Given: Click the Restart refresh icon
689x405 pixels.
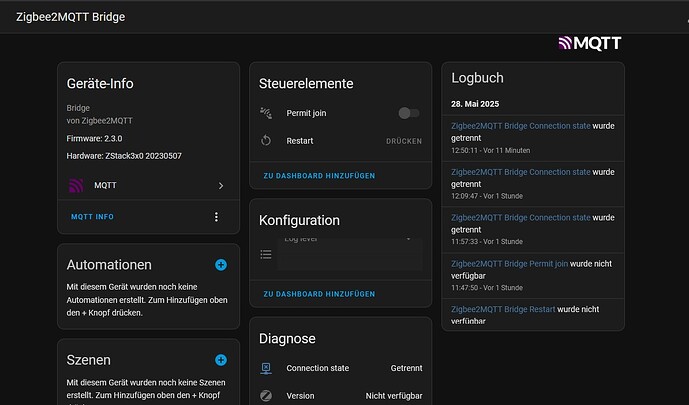Looking at the screenshot, I should tap(266, 141).
